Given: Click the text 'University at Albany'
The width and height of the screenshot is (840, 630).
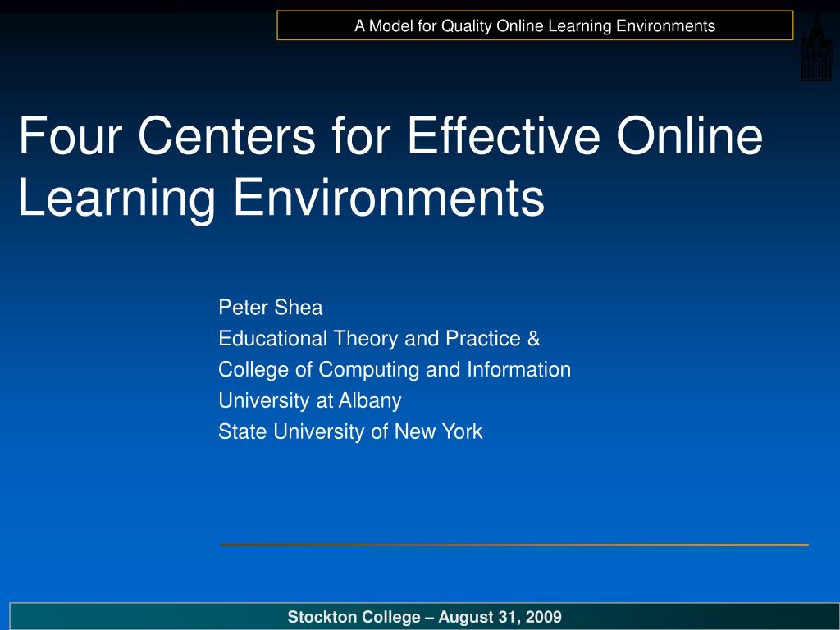Looking at the screenshot, I should coord(309,400).
